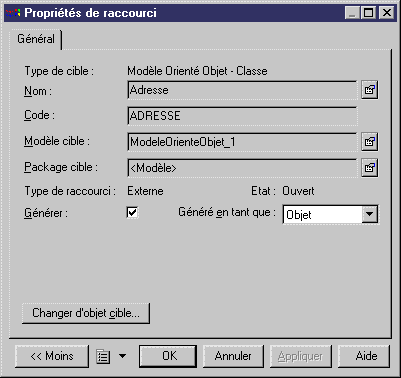Viewport: 401px width, 378px height.
Task: Click the Annuler button
Action: pyautogui.click(x=233, y=356)
